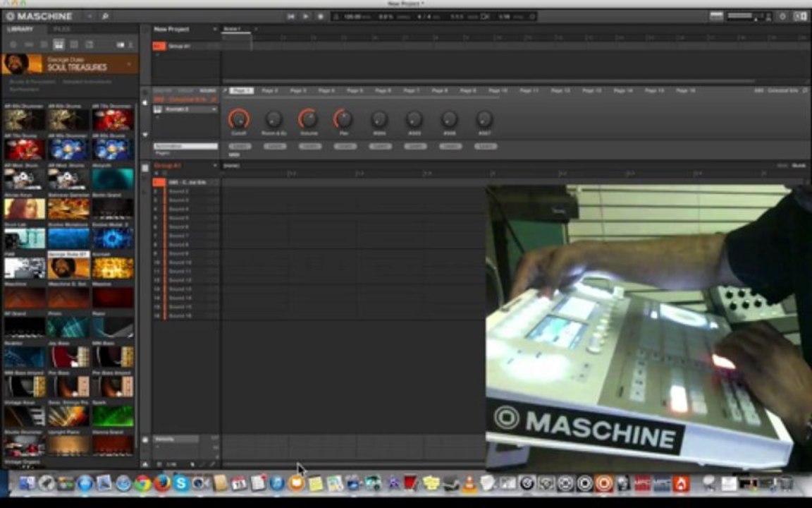812x508 pixels.
Task: Click the Learn button under Cutoff
Action: pyautogui.click(x=240, y=147)
